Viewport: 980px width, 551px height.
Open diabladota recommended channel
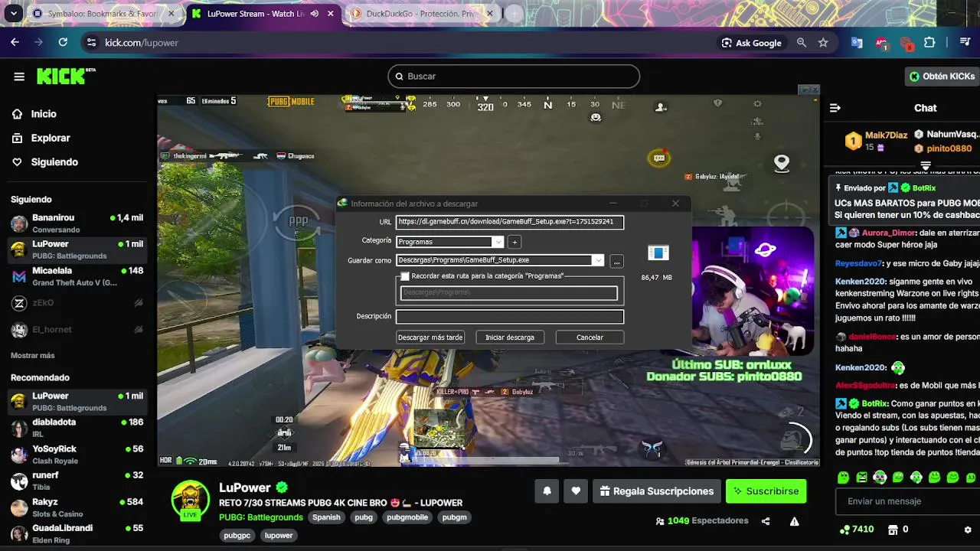coord(76,428)
